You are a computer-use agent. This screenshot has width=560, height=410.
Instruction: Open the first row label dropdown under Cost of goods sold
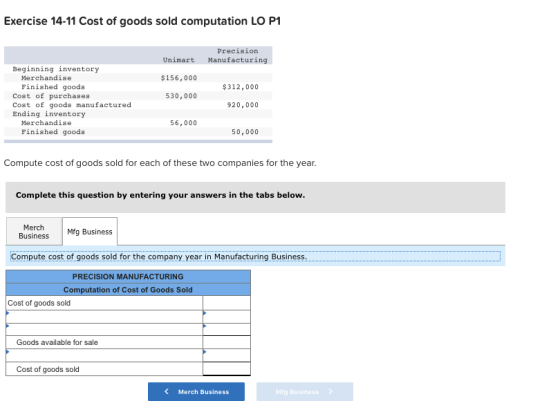[x=104, y=317]
